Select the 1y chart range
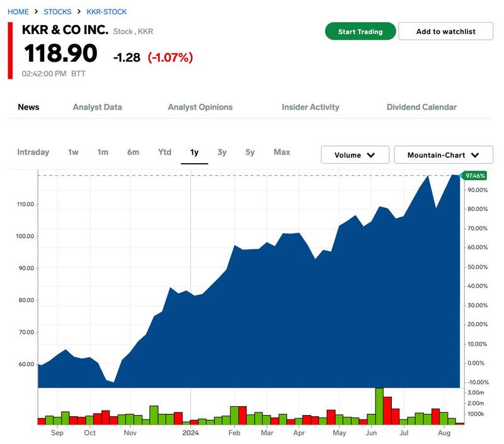The height and width of the screenshot is (444, 504). 194,152
